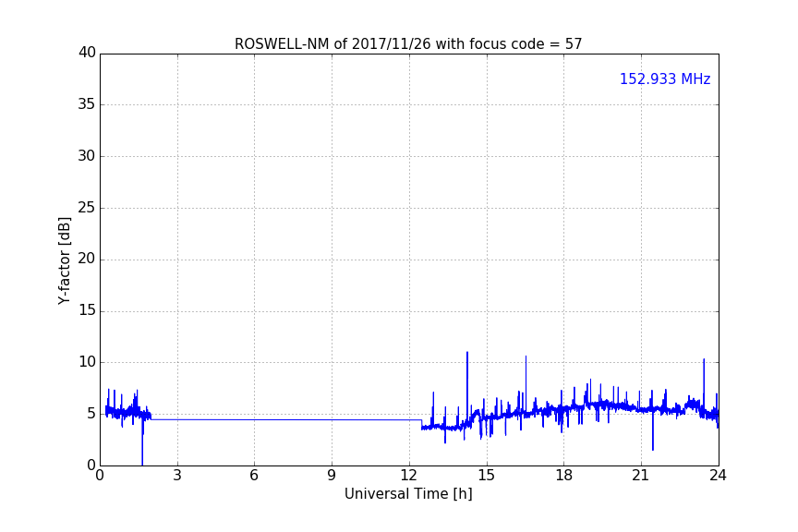Click the y-axis tick label 25
Screen dimensions: 798x532
click(87, 208)
